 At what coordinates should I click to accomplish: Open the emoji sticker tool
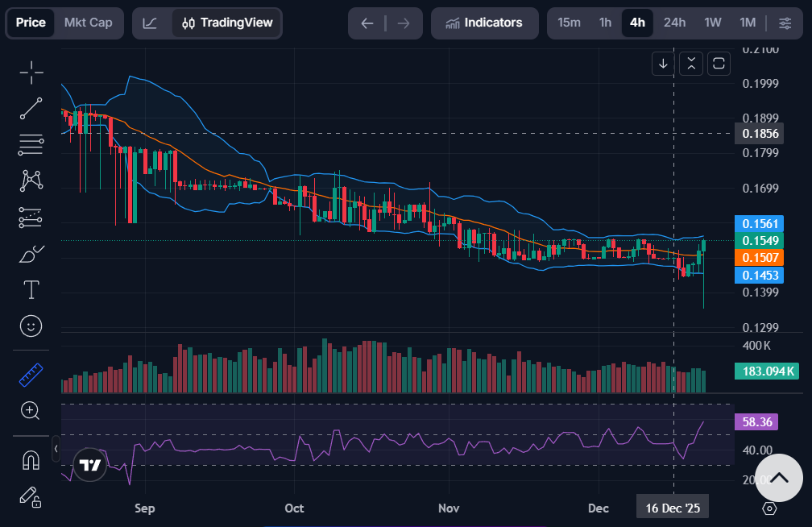click(x=31, y=326)
